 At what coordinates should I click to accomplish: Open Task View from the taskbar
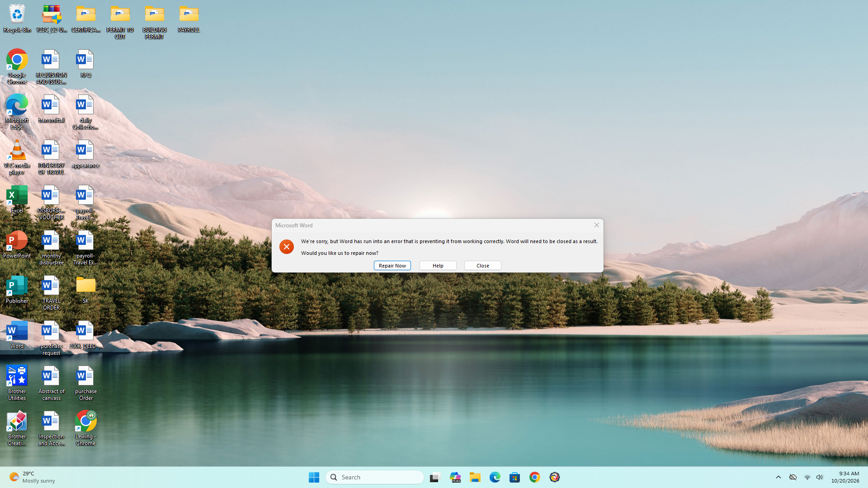(435, 477)
